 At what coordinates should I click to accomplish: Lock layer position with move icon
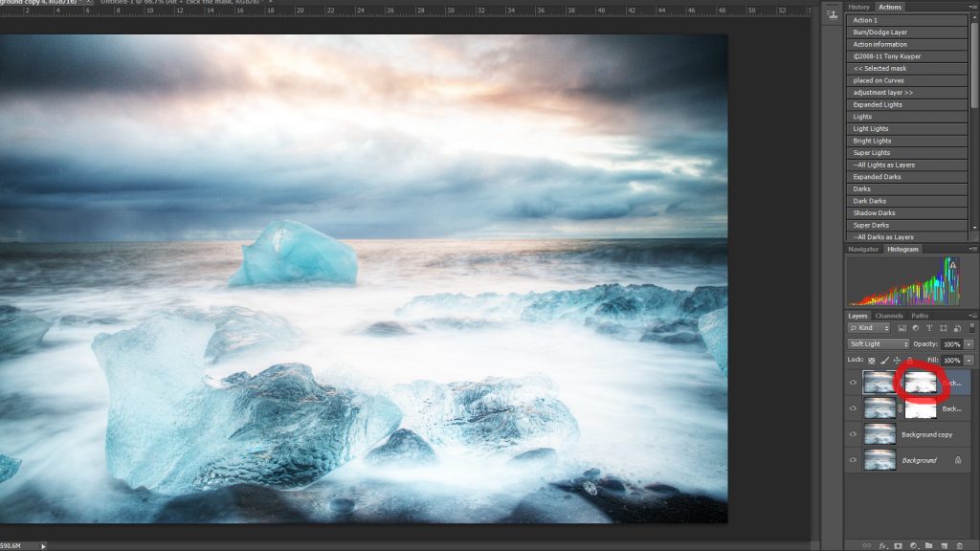pyautogui.click(x=897, y=360)
